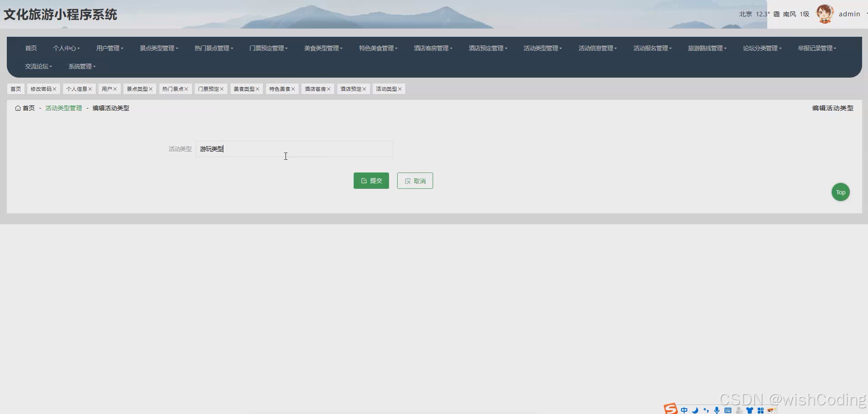Submit the form with the 提交 button
The width and height of the screenshot is (868, 414).
tap(371, 180)
